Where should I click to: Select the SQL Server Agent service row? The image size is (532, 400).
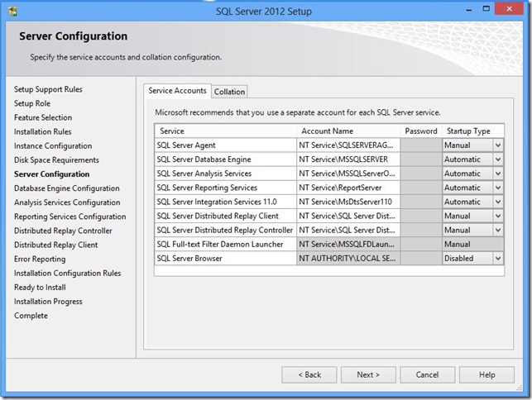point(226,145)
